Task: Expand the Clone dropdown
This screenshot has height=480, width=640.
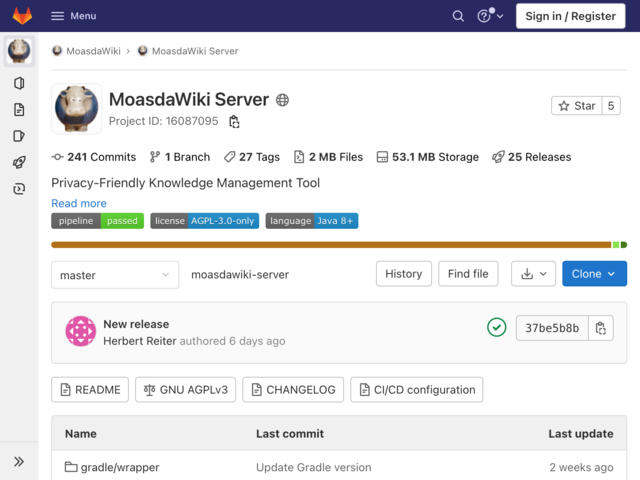Action: [x=594, y=274]
